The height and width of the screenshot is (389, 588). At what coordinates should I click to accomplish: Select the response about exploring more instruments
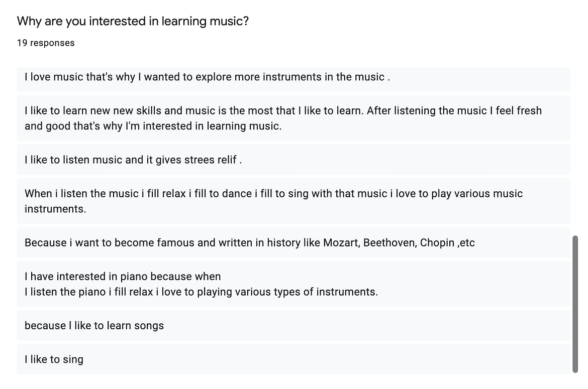coord(293,79)
